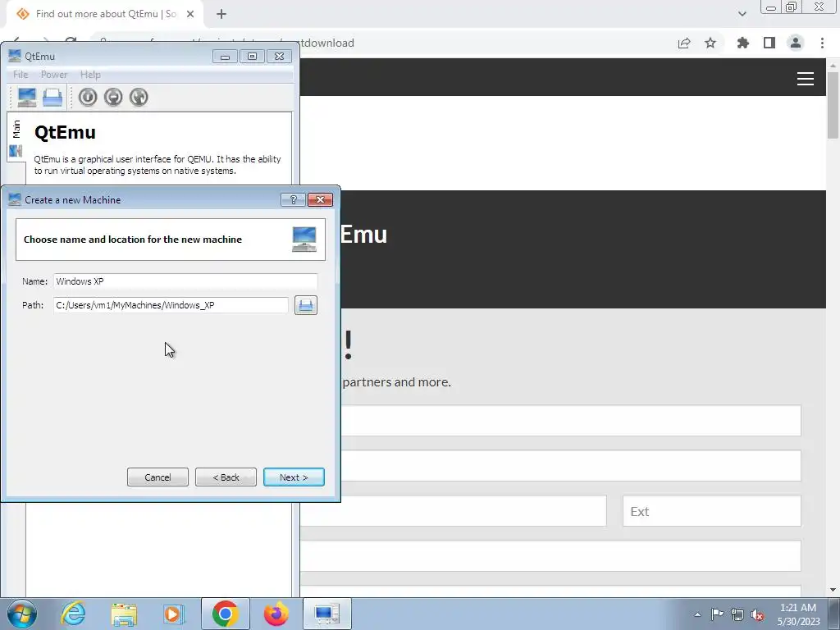Image resolution: width=840 pixels, height=630 pixels.
Task: Click the Action Center flag in the tray
Action: pyautogui.click(x=717, y=614)
